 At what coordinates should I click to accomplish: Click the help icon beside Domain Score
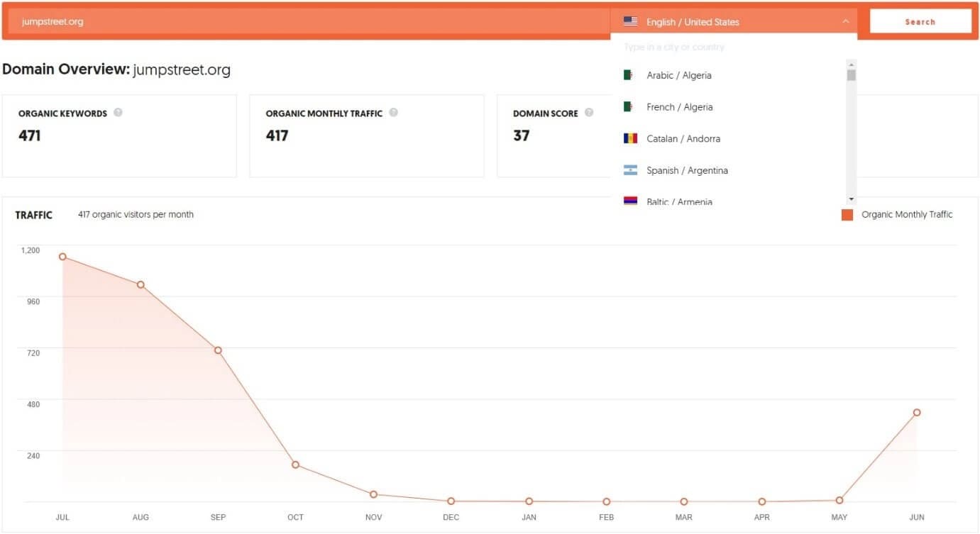589,112
